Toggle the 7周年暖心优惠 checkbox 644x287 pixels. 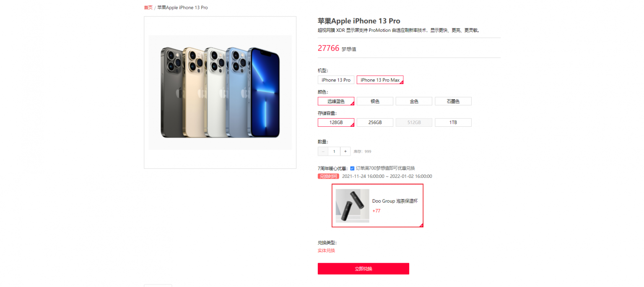[x=352, y=168]
